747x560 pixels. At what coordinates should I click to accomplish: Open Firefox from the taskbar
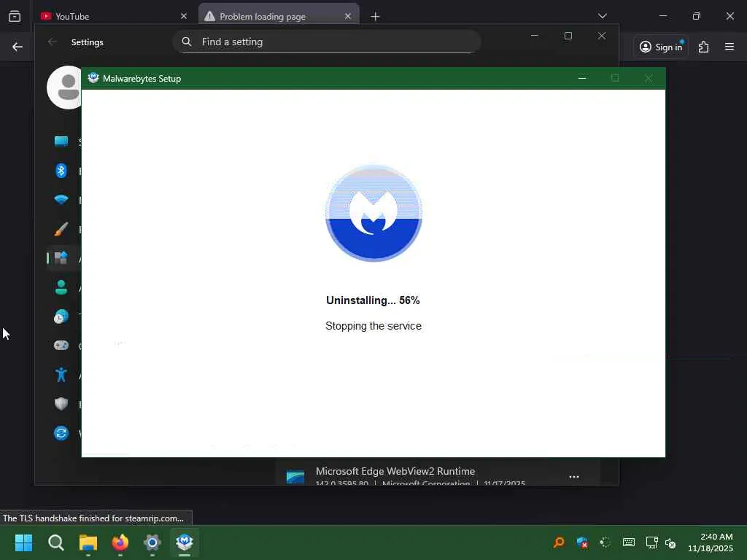[x=120, y=542]
